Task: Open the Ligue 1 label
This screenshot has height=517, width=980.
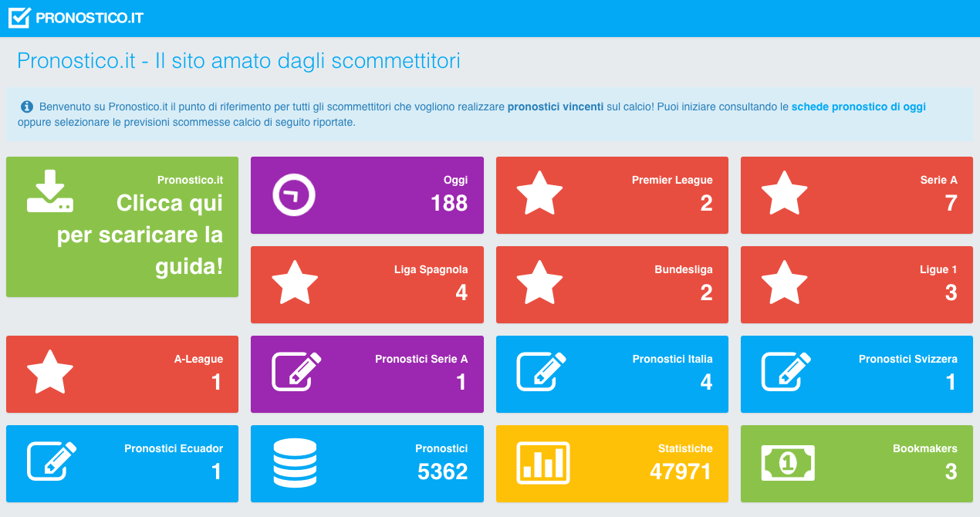Action: [938, 269]
